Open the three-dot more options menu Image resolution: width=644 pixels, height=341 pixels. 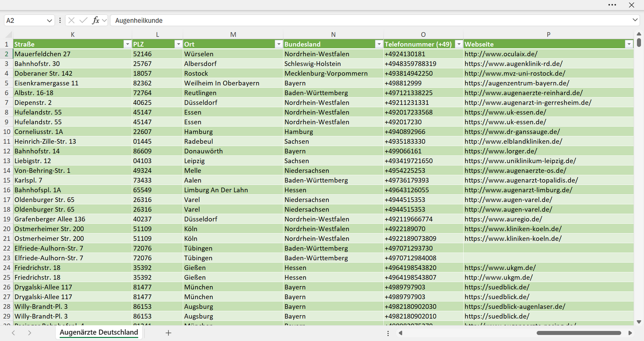pos(612,5)
